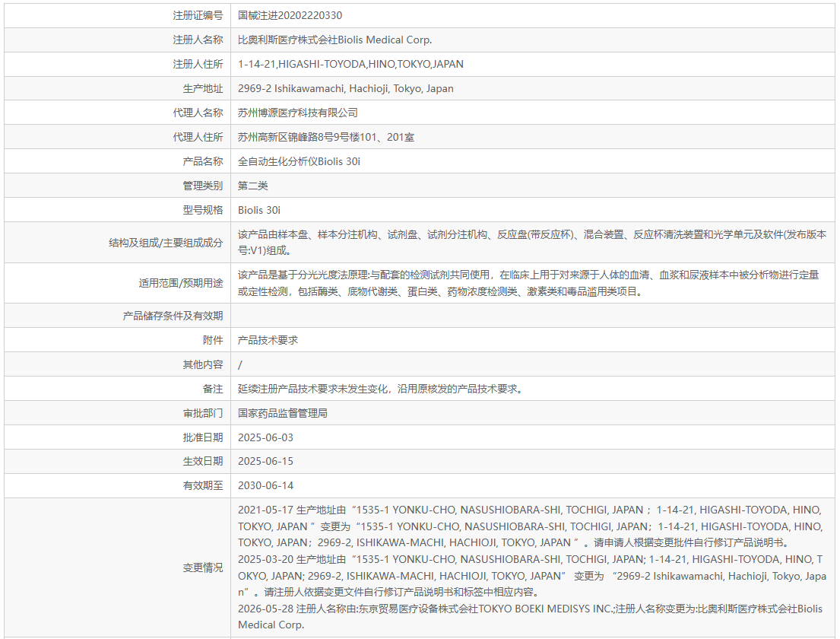The height and width of the screenshot is (639, 840).
Task: Click the 批准日期 label
Action: [x=202, y=437]
